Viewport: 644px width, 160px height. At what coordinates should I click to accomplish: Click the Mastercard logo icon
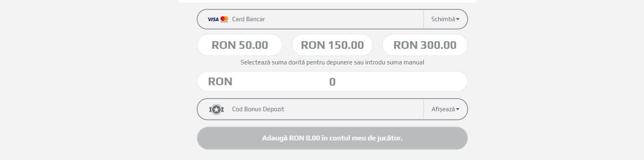224,19
